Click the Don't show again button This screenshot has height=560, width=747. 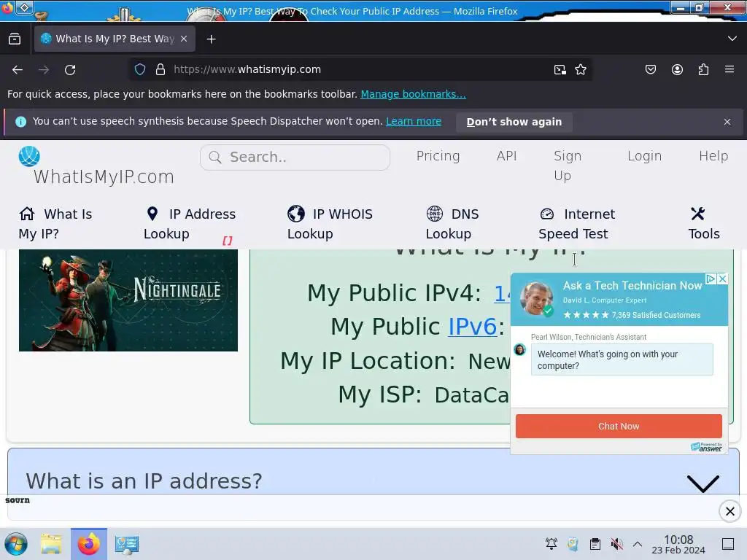click(514, 122)
